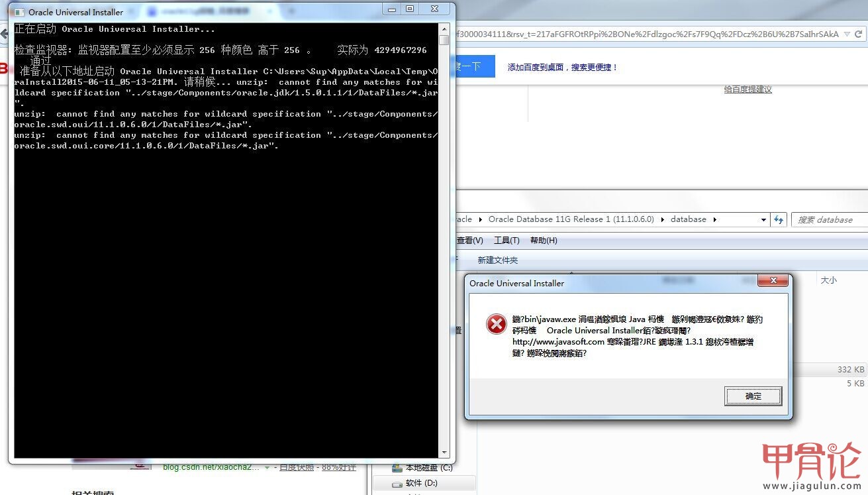The height and width of the screenshot is (495, 868).
Task: Click 'database' breadcrumb in address bar
Action: click(x=689, y=219)
